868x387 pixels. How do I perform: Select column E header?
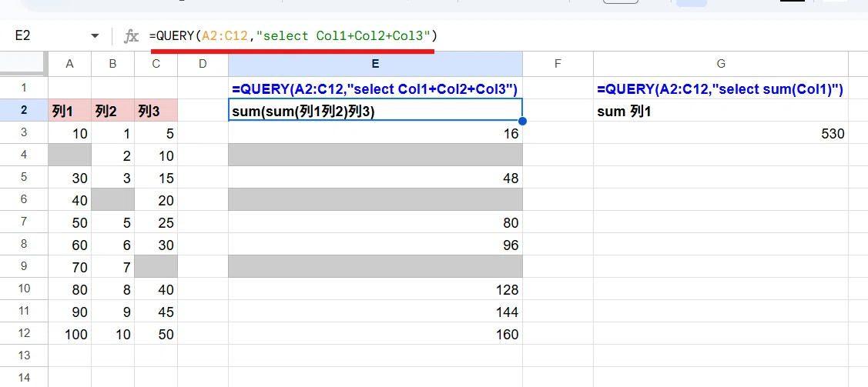pyautogui.click(x=375, y=64)
